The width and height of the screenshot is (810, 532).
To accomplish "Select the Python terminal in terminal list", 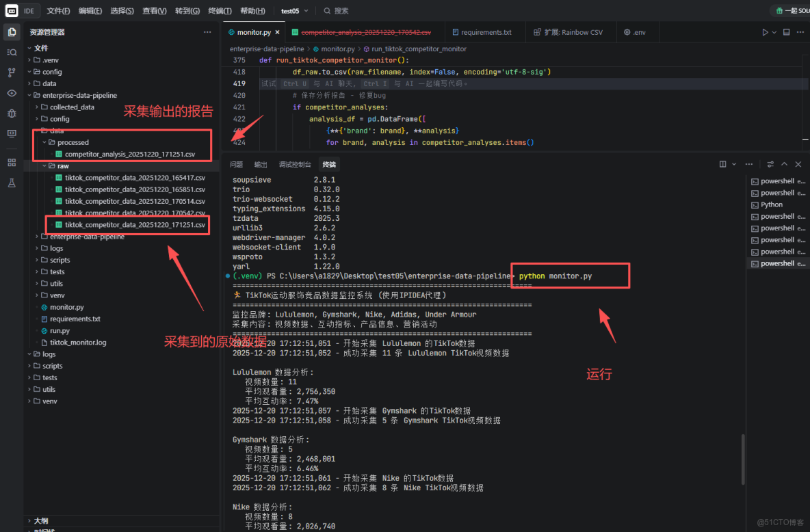I will 778,204.
